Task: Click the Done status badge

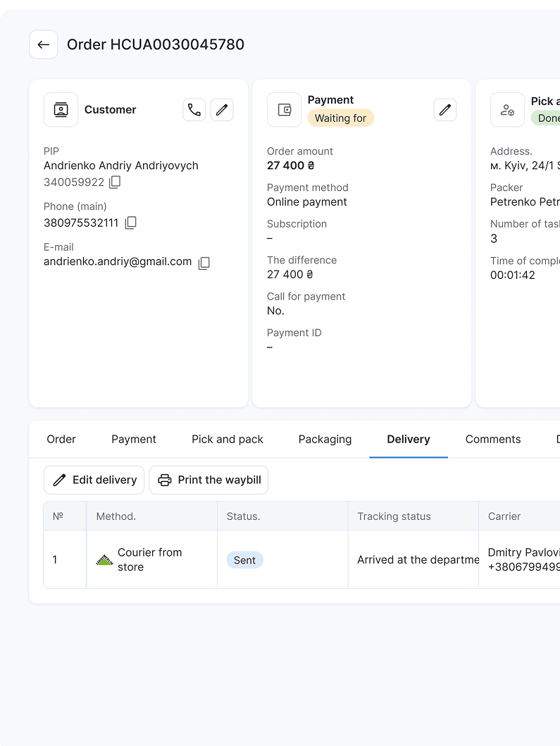Action: pos(546,118)
